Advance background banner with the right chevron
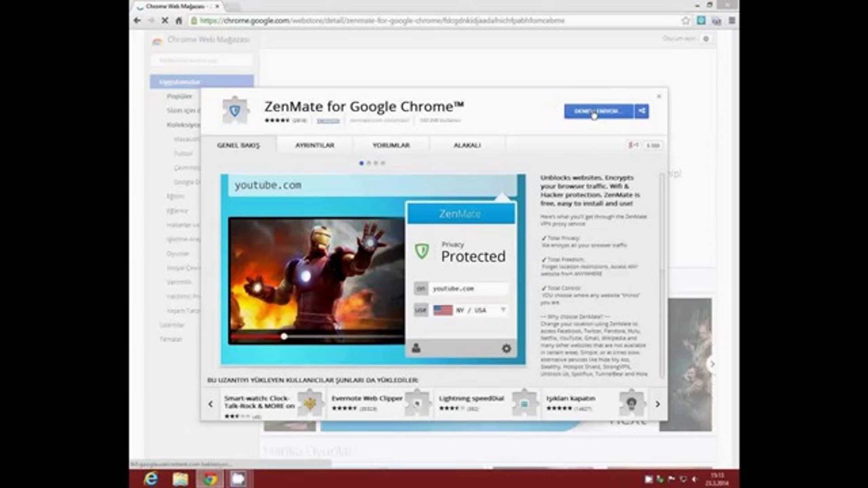Viewport: 868px width, 488px height. coord(712,364)
